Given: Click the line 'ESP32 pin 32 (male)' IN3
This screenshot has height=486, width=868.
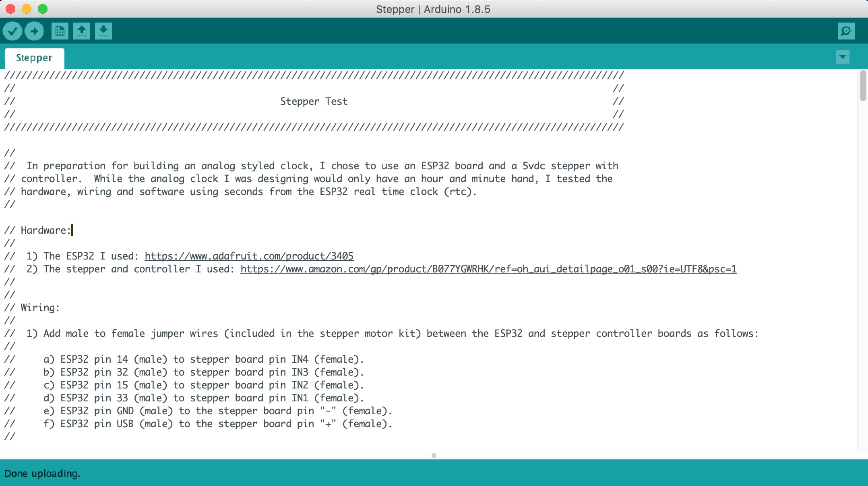Looking at the screenshot, I should point(184,372).
